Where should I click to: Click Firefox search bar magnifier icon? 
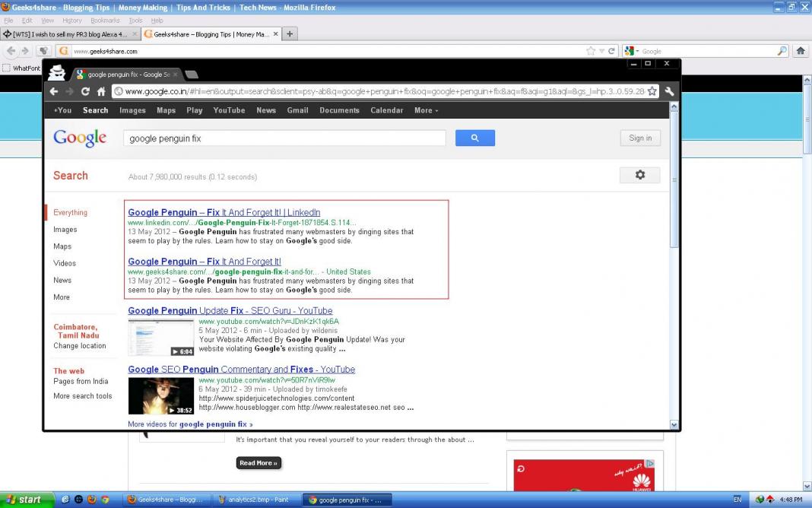point(782,51)
